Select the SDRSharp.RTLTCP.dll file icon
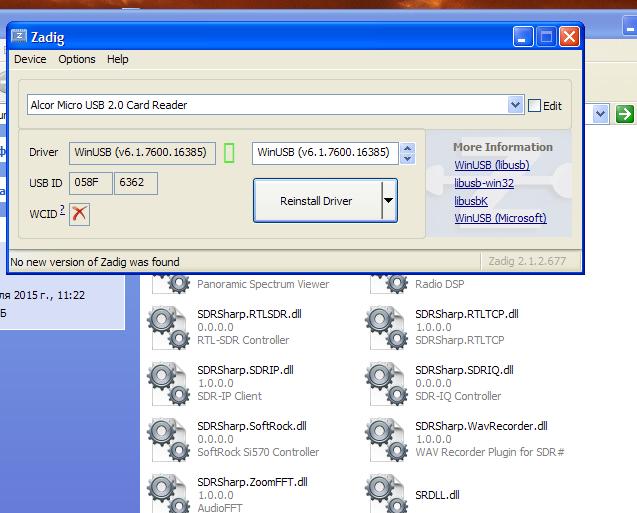The height and width of the screenshot is (513, 637). click(x=387, y=328)
